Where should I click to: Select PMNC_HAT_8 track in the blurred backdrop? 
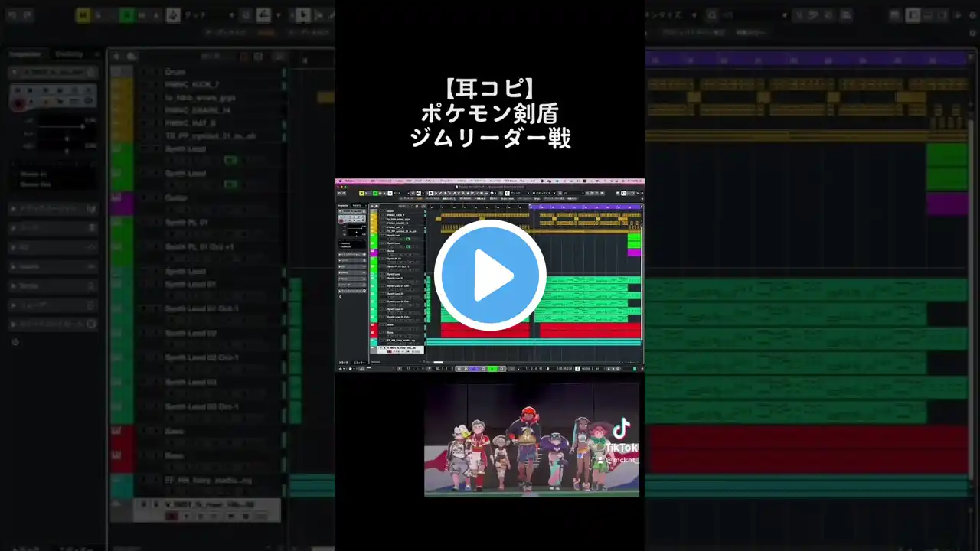point(191,123)
